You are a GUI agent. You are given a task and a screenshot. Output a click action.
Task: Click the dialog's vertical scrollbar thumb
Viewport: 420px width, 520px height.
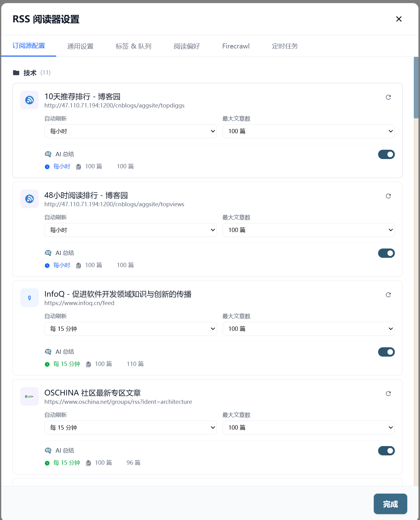416,88
